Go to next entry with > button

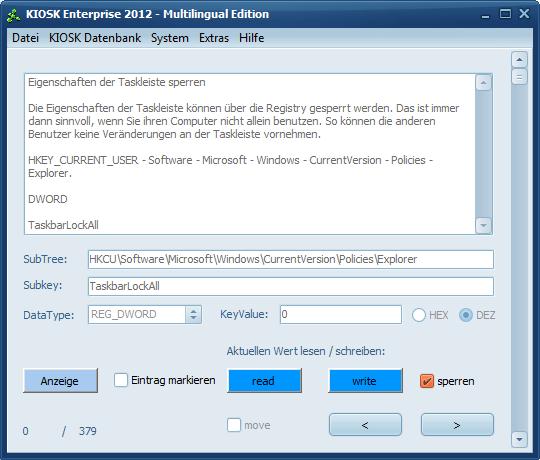point(457,425)
